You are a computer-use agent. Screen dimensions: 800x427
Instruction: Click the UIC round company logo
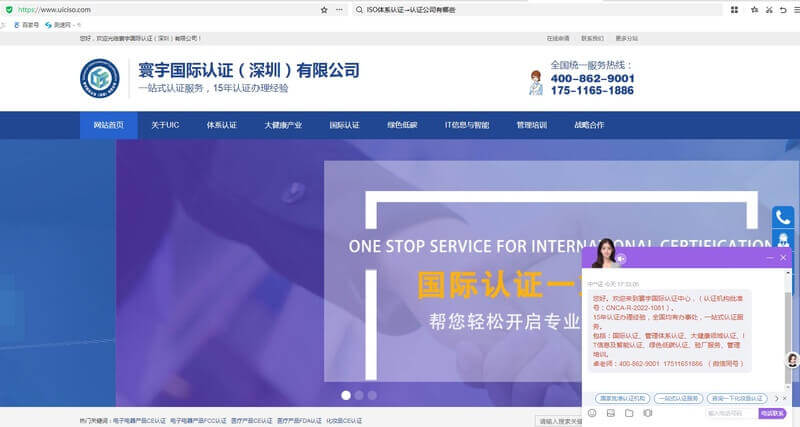coord(100,79)
